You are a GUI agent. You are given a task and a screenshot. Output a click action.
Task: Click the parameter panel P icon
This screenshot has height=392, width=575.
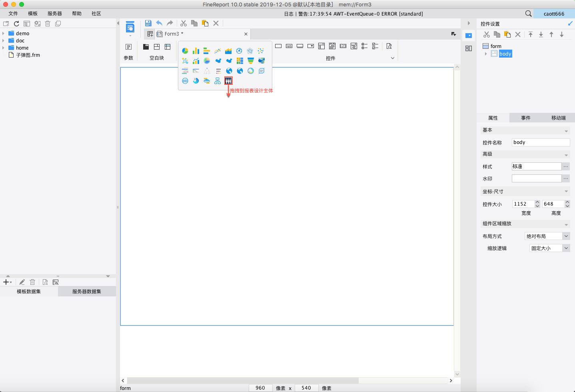click(x=128, y=47)
